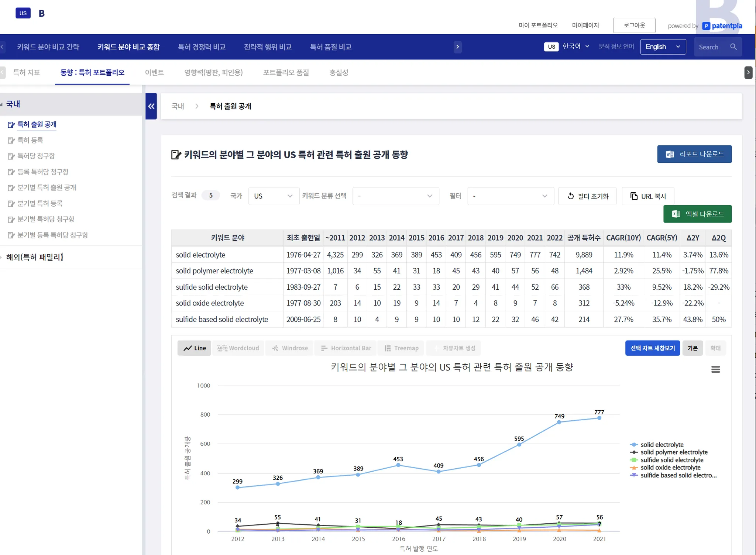This screenshot has width=756, height=555.
Task: Click the US badge icon top-left
Action: (x=23, y=13)
